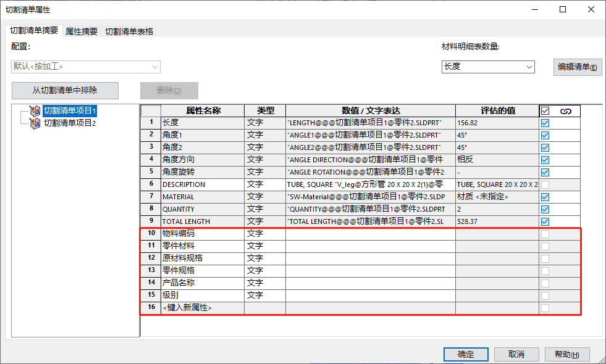Click the 文字 type cell of 级别 row

click(x=265, y=296)
